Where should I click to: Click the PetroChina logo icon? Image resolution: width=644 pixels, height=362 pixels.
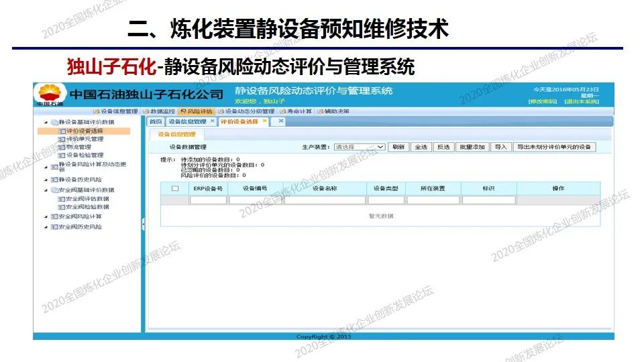[x=50, y=94]
